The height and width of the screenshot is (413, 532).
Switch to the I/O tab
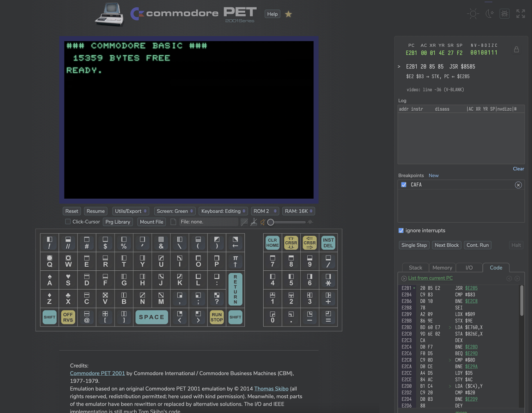point(469,268)
